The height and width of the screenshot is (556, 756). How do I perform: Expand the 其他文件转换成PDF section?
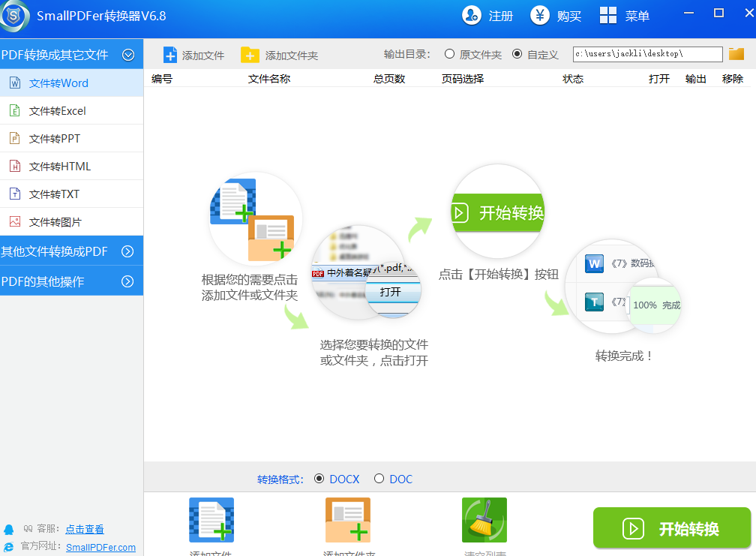point(127,251)
